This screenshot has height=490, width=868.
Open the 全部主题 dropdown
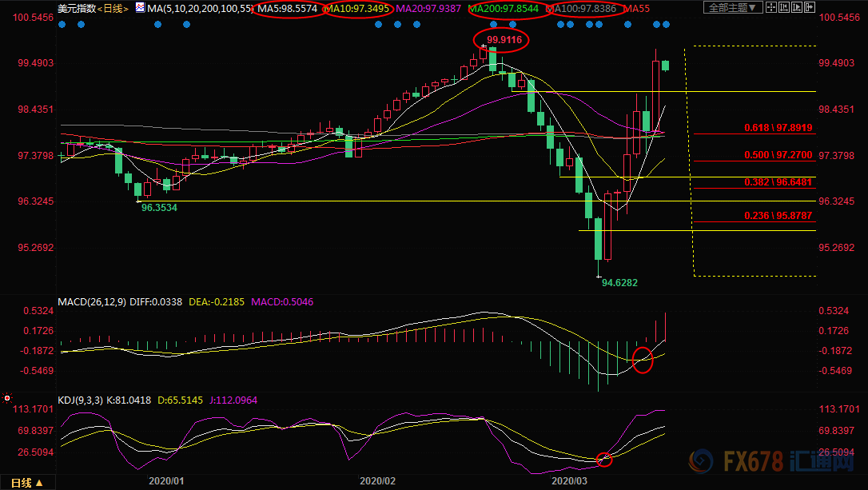pos(733,8)
